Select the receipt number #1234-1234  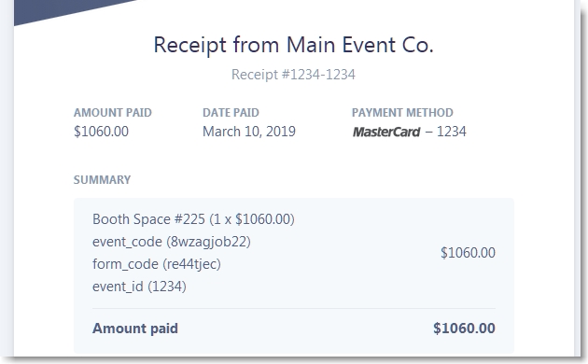pos(293,75)
